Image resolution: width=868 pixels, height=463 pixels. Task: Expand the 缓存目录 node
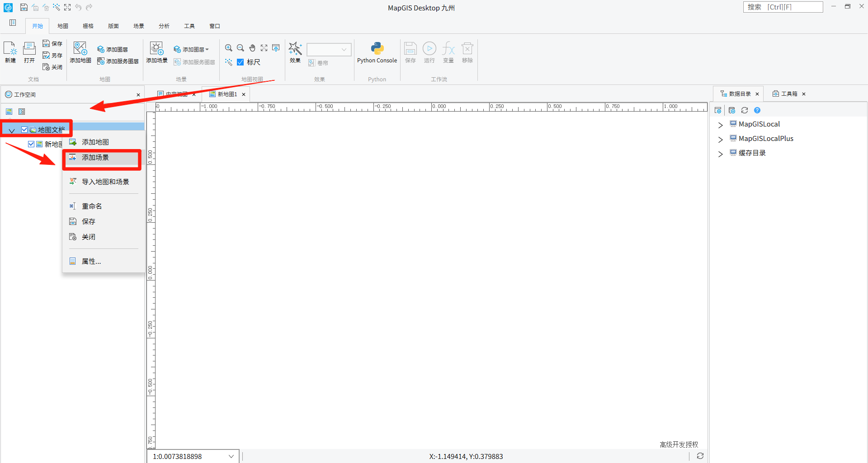721,154
